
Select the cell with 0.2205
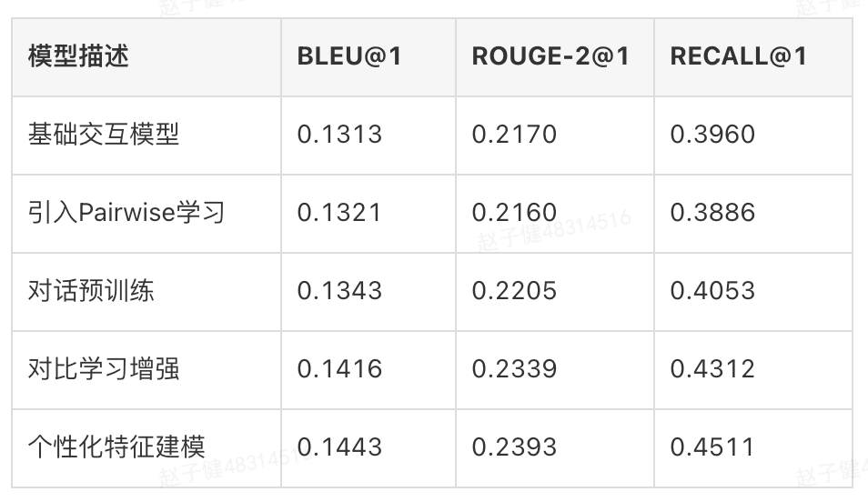[x=514, y=291]
